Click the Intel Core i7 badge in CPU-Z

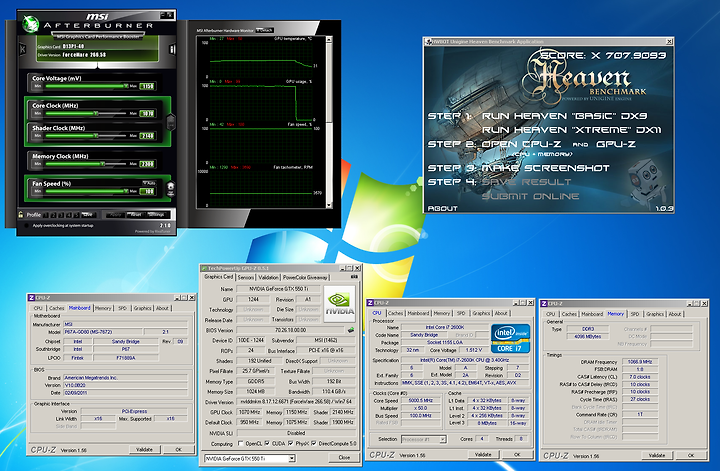510,338
